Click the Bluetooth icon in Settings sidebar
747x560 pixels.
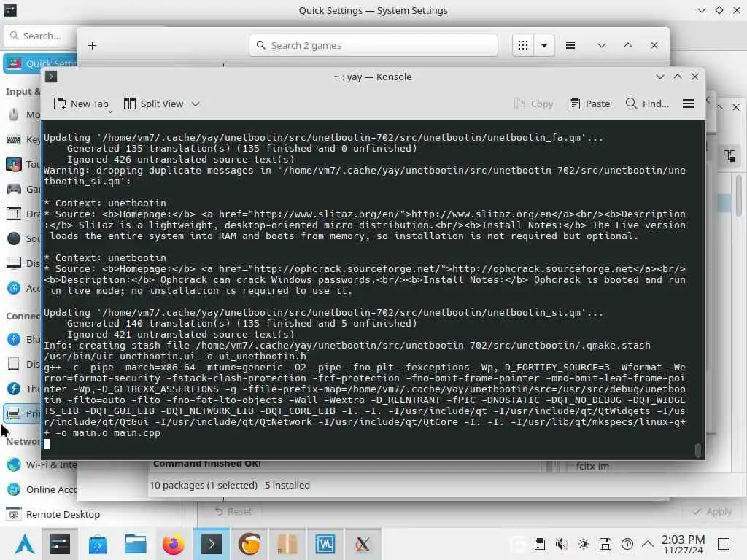(x=14, y=339)
